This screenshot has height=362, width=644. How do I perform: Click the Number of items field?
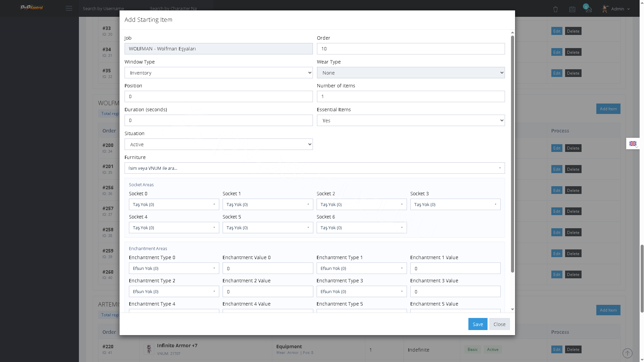point(411,97)
